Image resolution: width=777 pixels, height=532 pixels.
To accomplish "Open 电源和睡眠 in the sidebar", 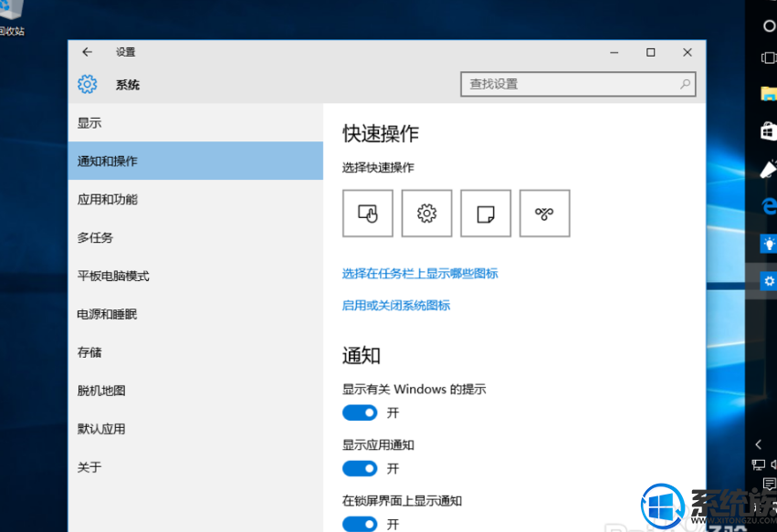I will pyautogui.click(x=195, y=314).
